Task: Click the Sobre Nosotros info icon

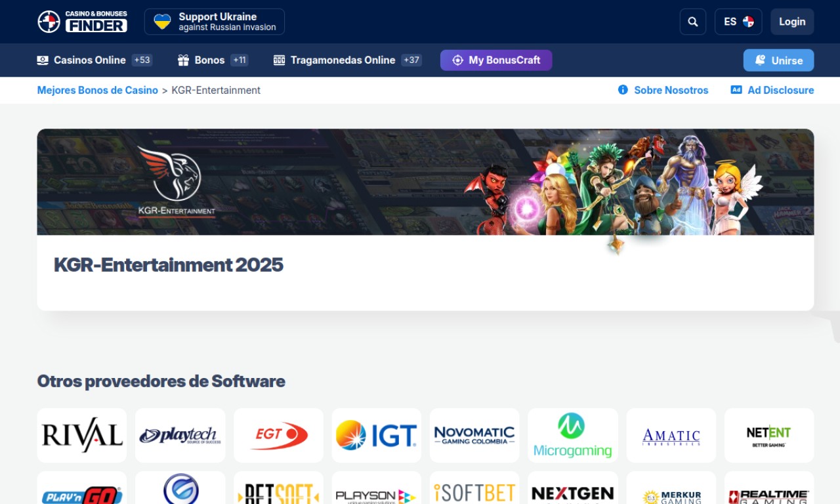Action: 623,90
